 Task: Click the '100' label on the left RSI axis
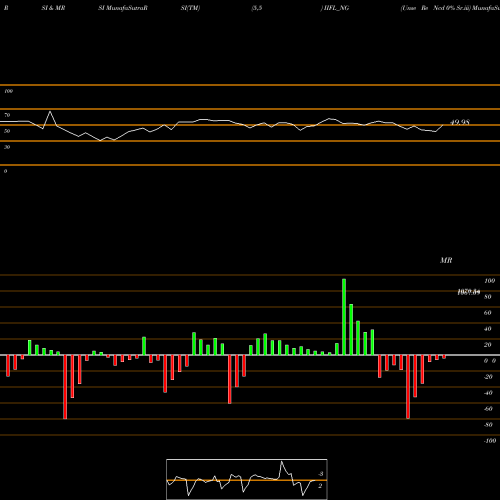coord(8,91)
